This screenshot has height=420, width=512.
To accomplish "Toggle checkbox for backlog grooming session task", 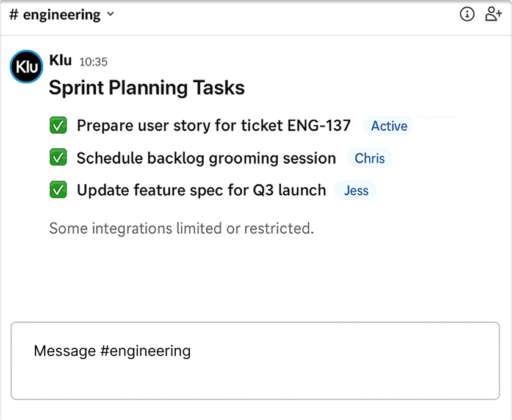I will click(x=59, y=157).
